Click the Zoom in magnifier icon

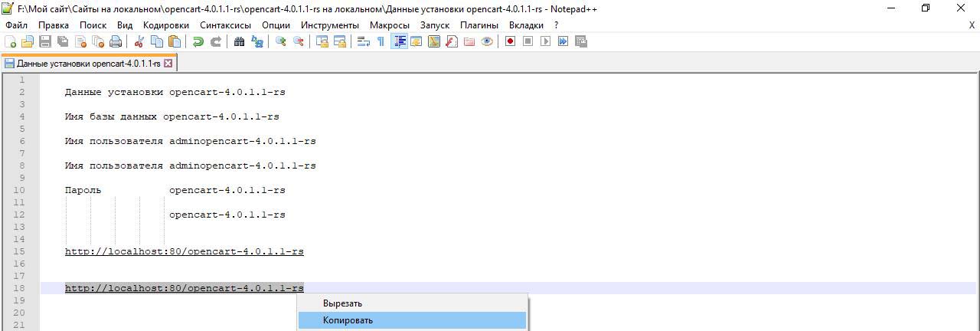(281, 41)
